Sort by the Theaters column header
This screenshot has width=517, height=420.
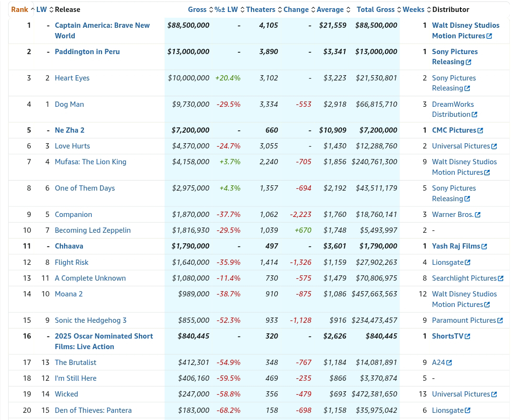pos(264,10)
